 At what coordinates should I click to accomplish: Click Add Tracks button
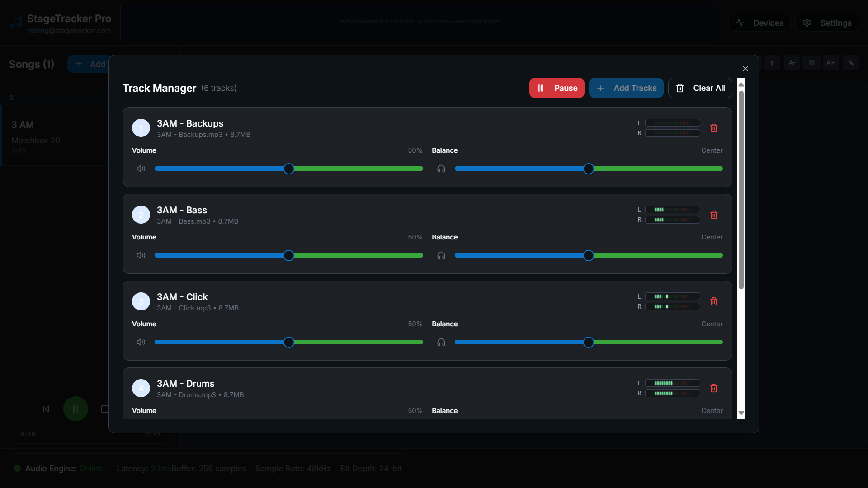(x=626, y=88)
